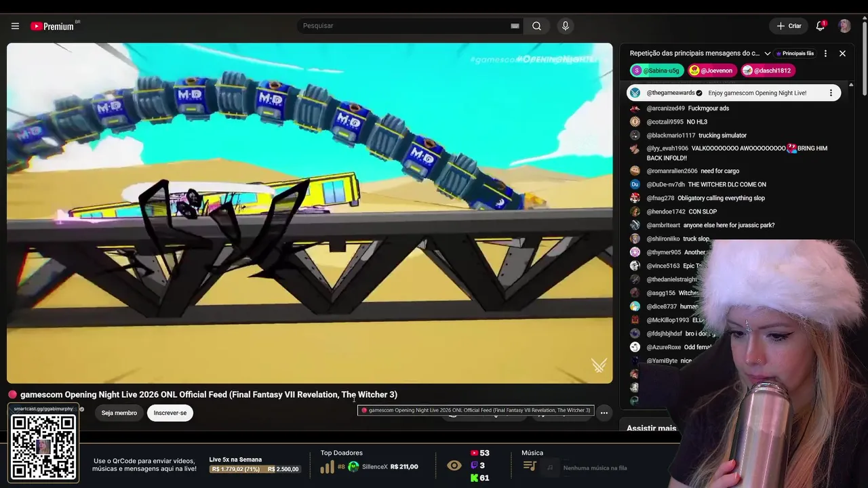This screenshot has height=488, width=868.
Task: Click username @arcanized49 in chat
Action: (x=665, y=108)
